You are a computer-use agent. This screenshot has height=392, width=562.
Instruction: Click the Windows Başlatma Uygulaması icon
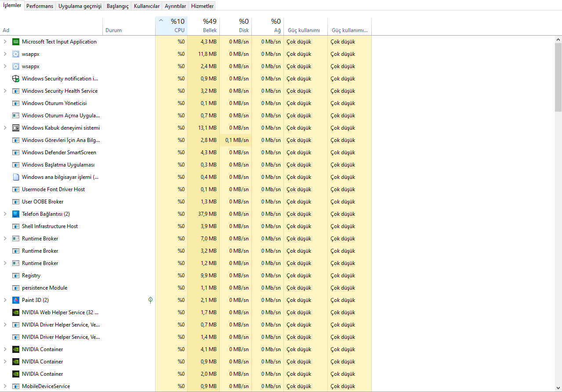pyautogui.click(x=16, y=165)
